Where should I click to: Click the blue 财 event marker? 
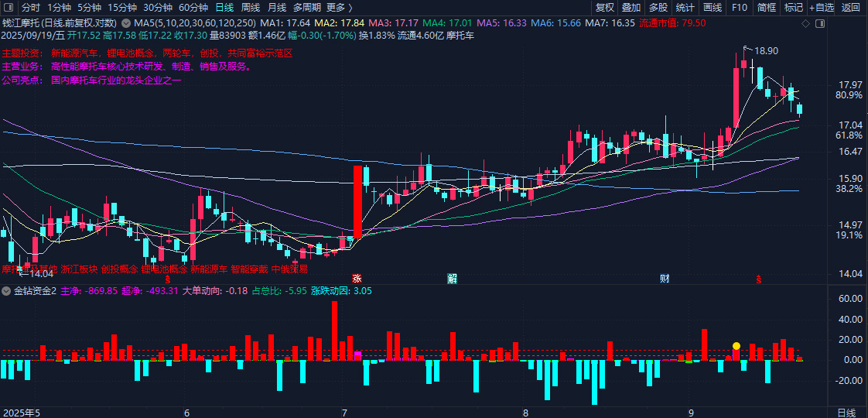click(665, 279)
